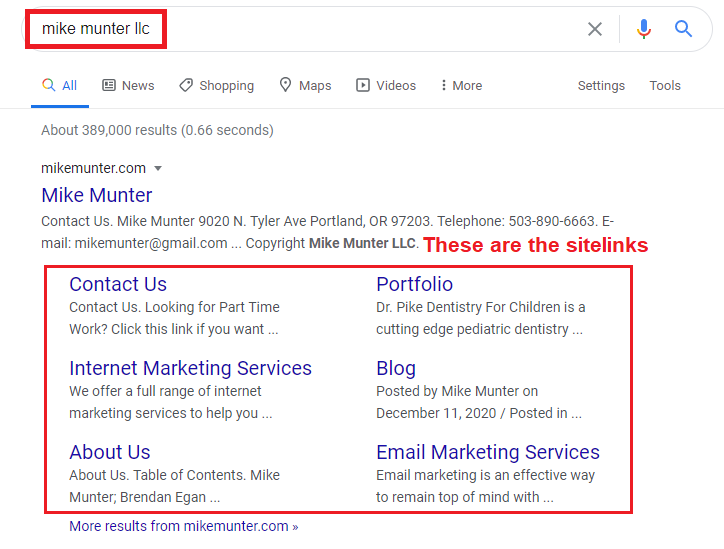Open the Email Marketing Services sitelink

[x=488, y=452]
